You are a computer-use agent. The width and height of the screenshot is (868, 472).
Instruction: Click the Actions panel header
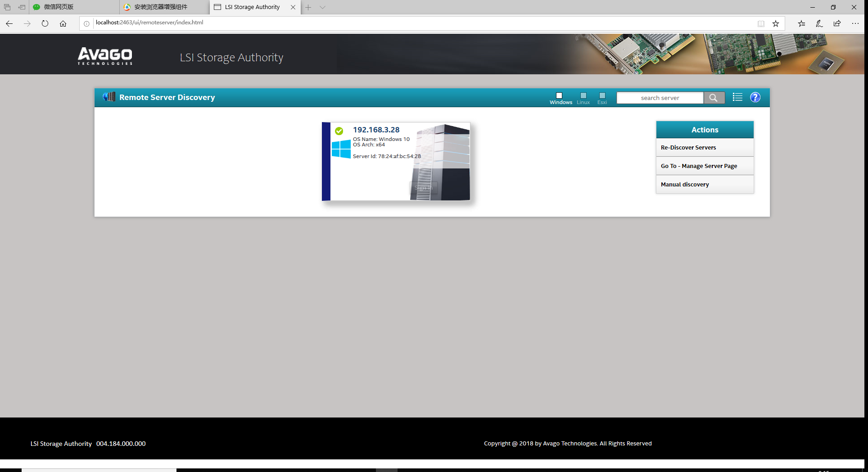(705, 130)
